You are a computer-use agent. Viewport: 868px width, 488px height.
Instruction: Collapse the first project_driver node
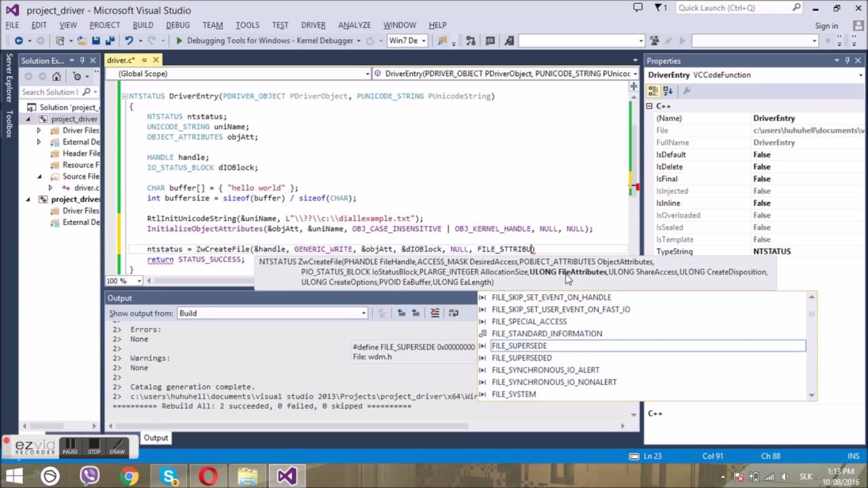pos(28,119)
